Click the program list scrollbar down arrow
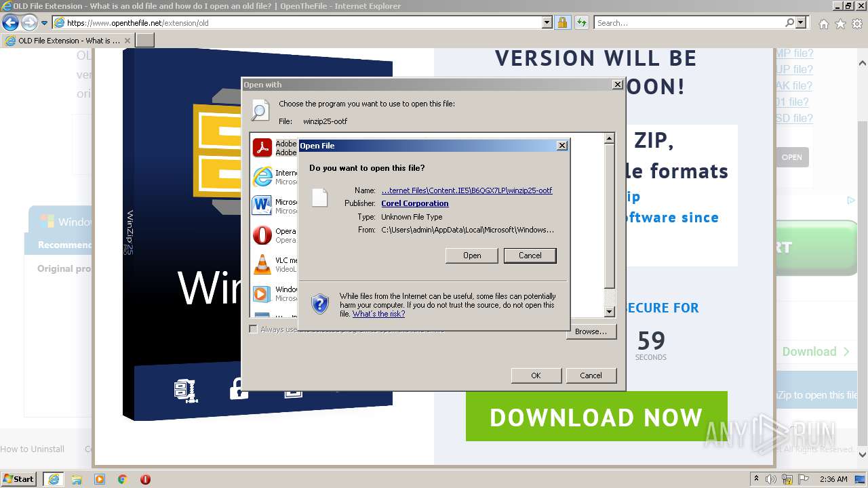The height and width of the screenshot is (488, 868). click(x=609, y=312)
